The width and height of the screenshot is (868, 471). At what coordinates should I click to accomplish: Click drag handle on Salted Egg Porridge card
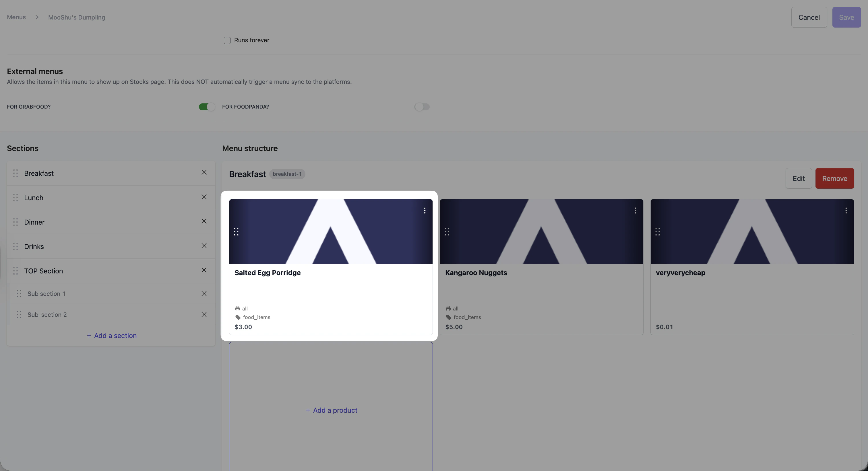pyautogui.click(x=236, y=232)
